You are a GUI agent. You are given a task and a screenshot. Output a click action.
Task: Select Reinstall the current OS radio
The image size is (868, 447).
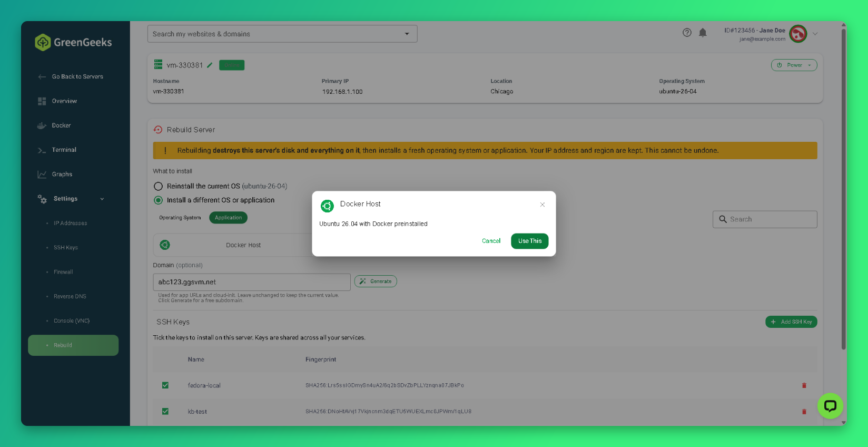(x=158, y=186)
